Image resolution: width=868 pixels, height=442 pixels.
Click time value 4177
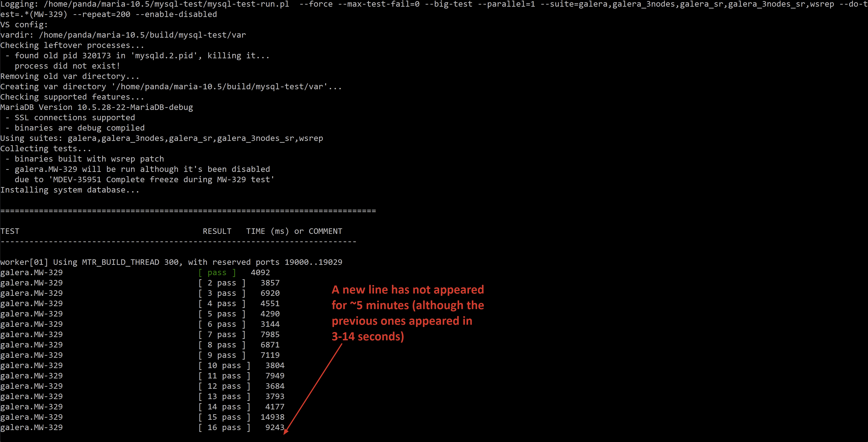(x=275, y=407)
